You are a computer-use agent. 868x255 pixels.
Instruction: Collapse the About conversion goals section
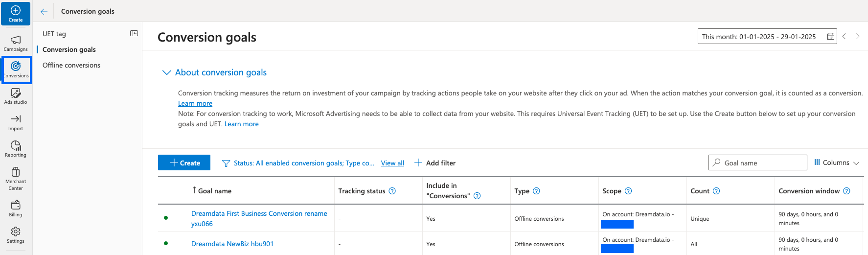pyautogui.click(x=166, y=72)
